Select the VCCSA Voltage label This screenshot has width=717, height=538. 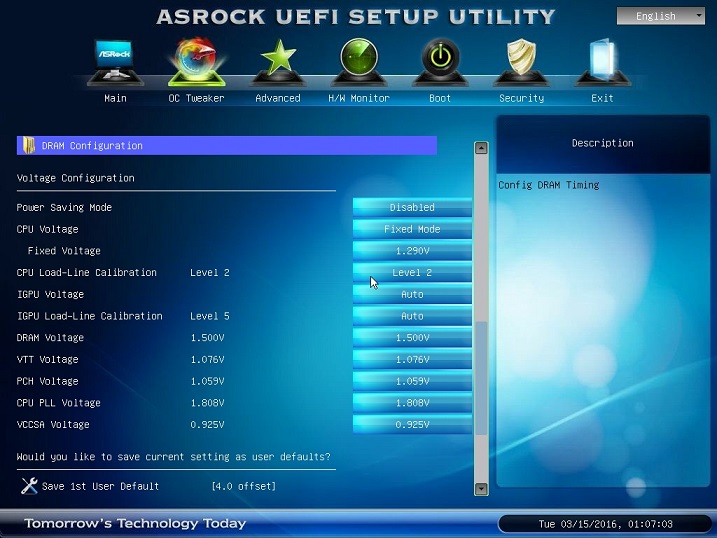pyautogui.click(x=53, y=425)
